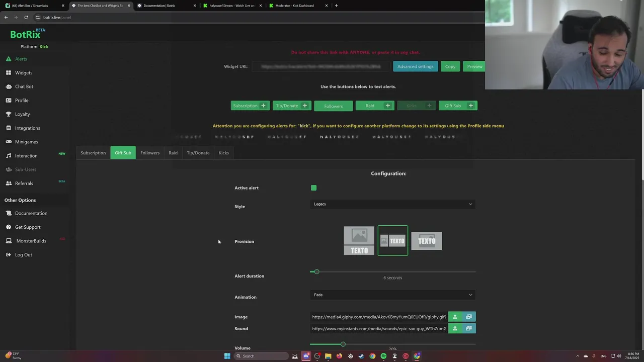Open the image gallery picker
Screen dimensions: 644x362
(469, 317)
